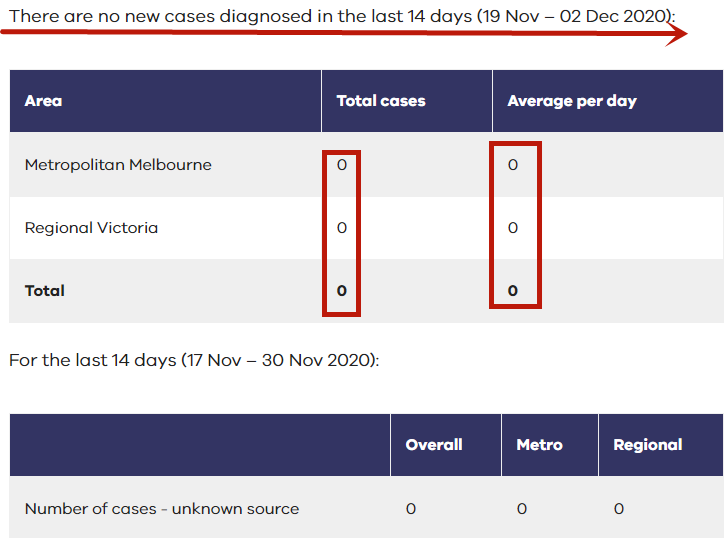725x538 pixels.
Task: Click the Total cases column header
Action: point(381,101)
